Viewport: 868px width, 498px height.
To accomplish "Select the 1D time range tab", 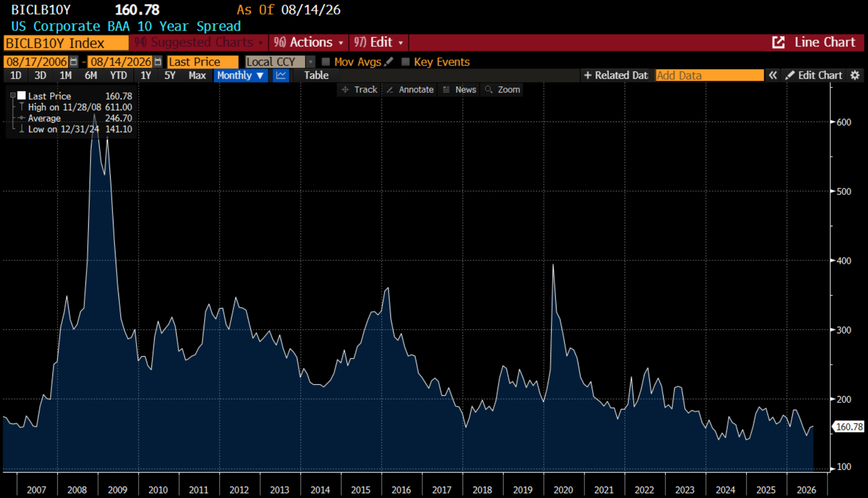I will tap(16, 75).
